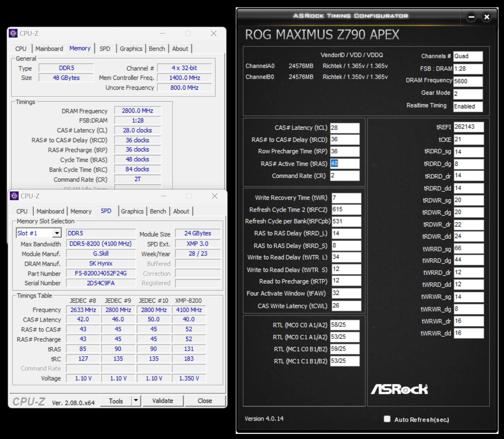Open the Slot #1 memory slot dropdown
The width and height of the screenshot is (504, 439).
pyautogui.click(x=57, y=233)
